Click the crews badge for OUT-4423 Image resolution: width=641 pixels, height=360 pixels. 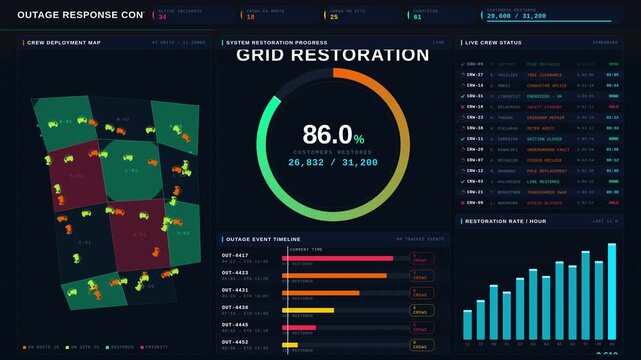(x=421, y=275)
